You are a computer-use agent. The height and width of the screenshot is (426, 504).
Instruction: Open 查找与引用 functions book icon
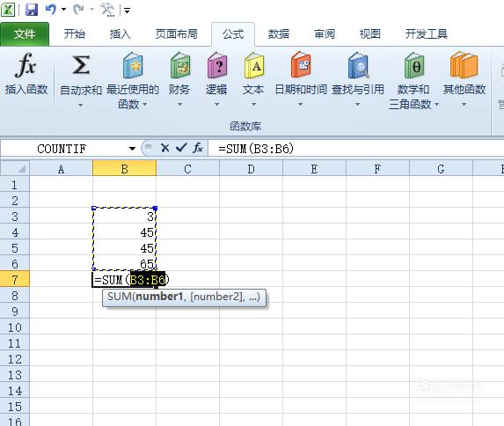click(358, 66)
